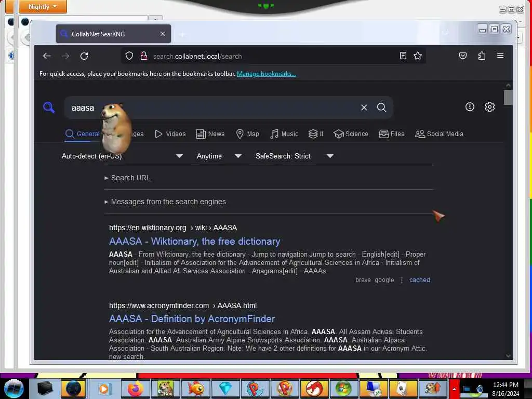Open the goldfish game taskbar icon
Viewport: 532px width, 399px height.
point(195,388)
